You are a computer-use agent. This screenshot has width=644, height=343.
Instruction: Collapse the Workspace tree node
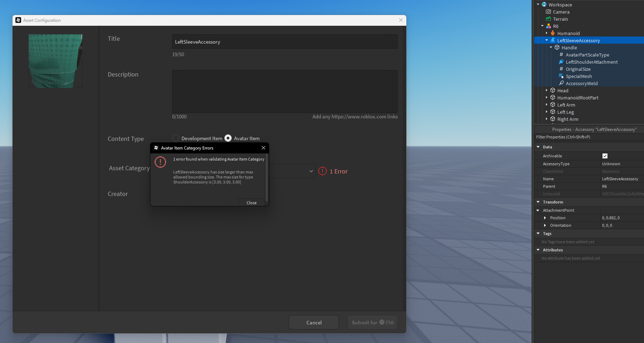538,5
